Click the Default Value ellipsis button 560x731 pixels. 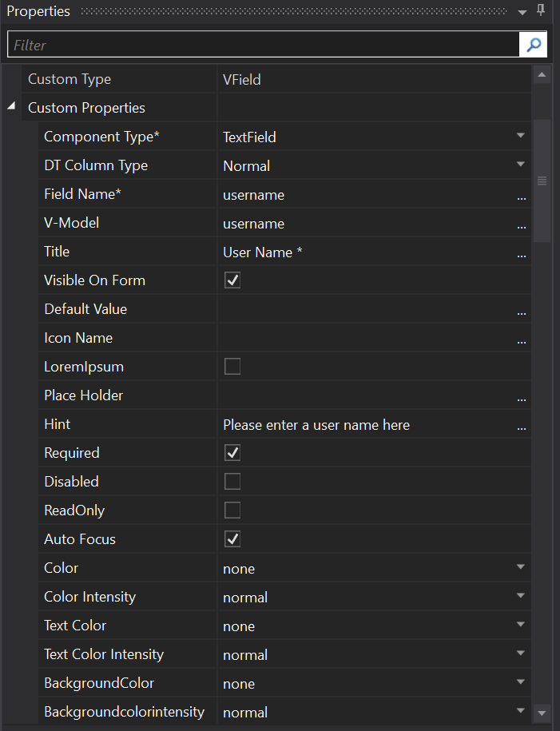(522, 311)
